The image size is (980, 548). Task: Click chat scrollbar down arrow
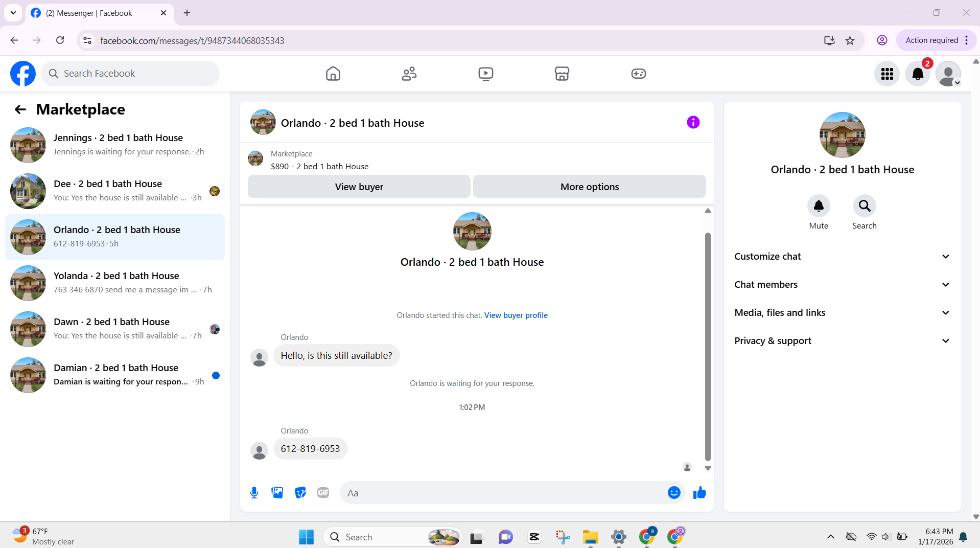[708, 468]
